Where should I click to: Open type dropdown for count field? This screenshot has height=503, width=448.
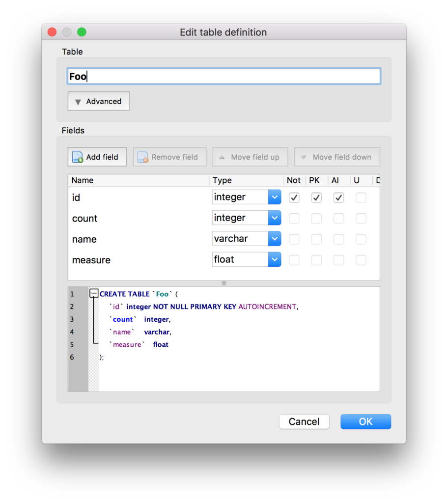point(275,218)
